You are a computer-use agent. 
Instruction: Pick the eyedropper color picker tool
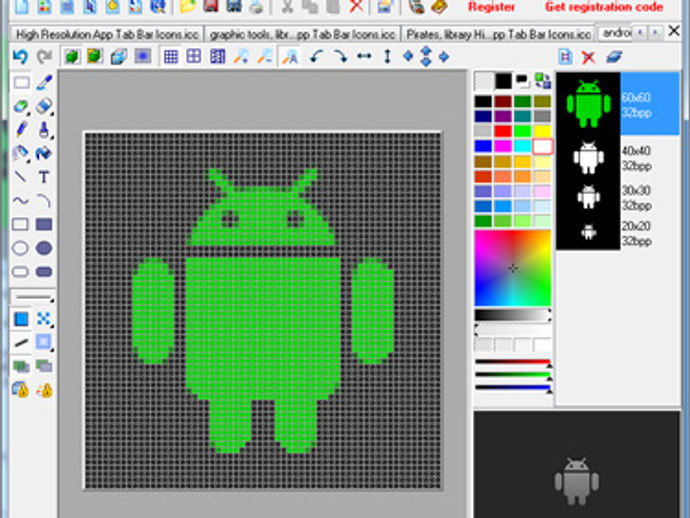coord(44,82)
